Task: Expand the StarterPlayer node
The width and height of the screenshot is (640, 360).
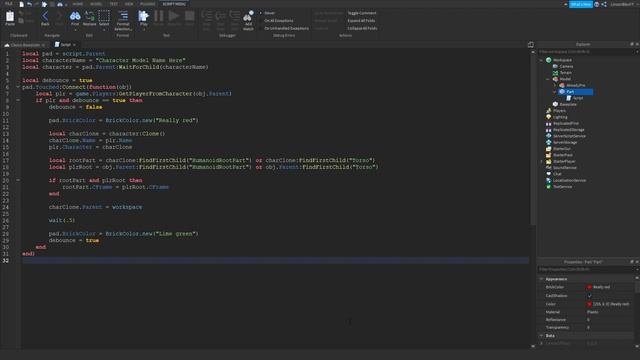Action: 542,161
